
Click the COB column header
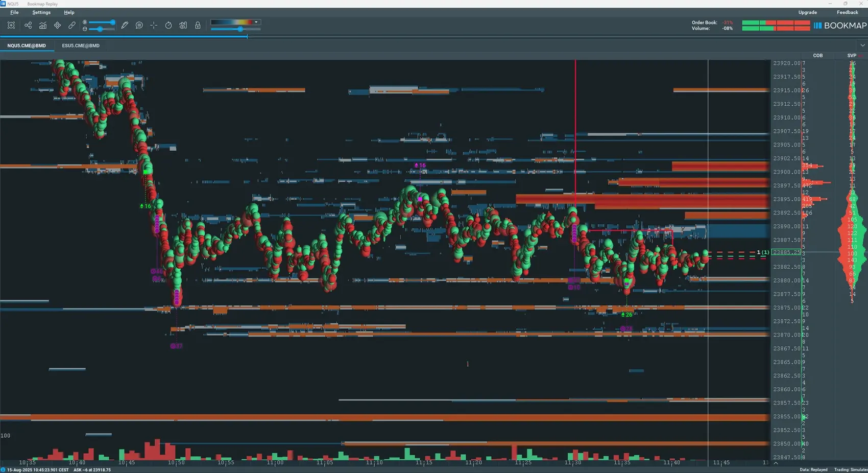tap(818, 56)
